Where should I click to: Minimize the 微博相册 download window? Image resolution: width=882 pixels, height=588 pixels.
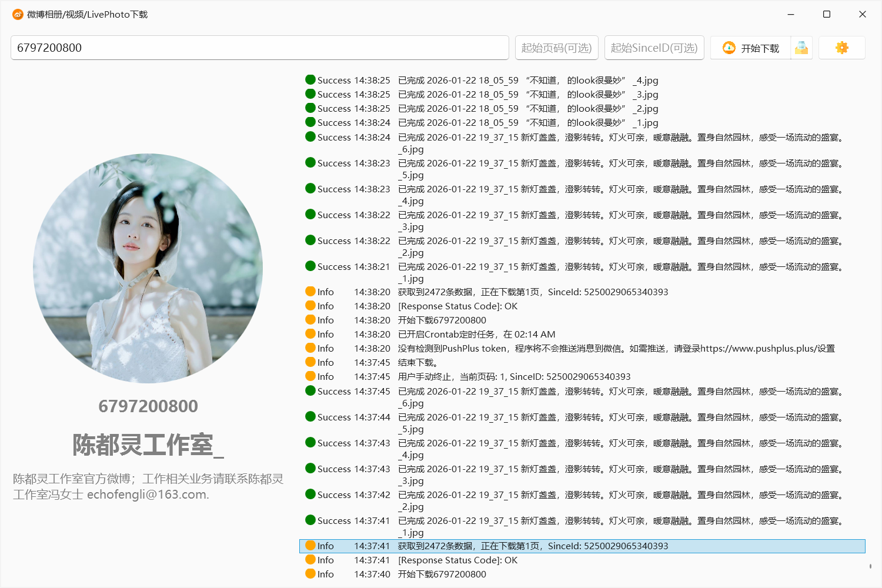[x=791, y=14]
